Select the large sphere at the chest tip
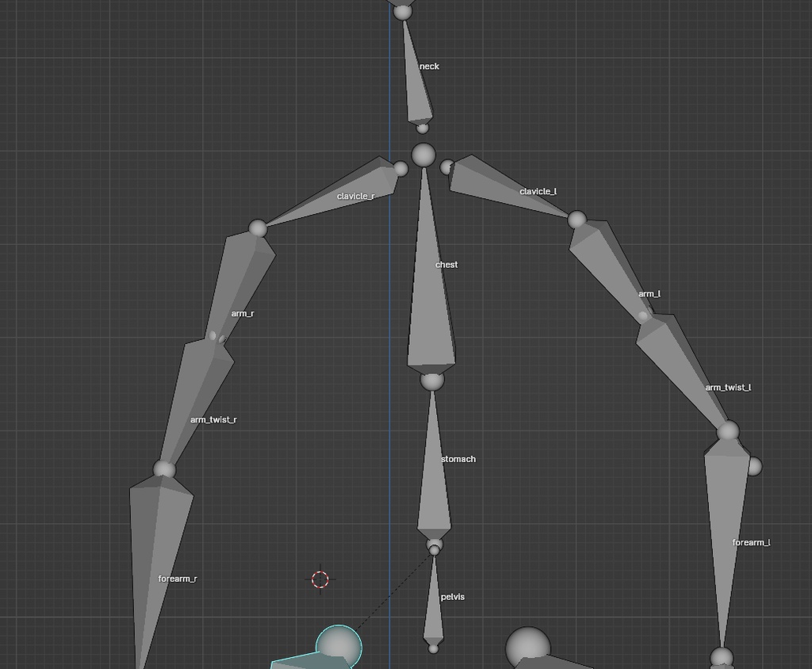The image size is (812, 669). pyautogui.click(x=423, y=155)
